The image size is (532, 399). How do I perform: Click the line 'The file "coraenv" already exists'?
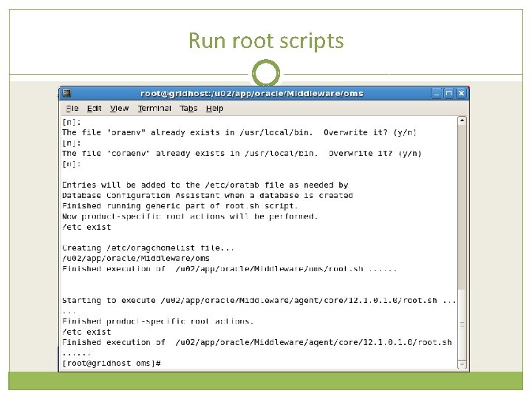point(242,154)
